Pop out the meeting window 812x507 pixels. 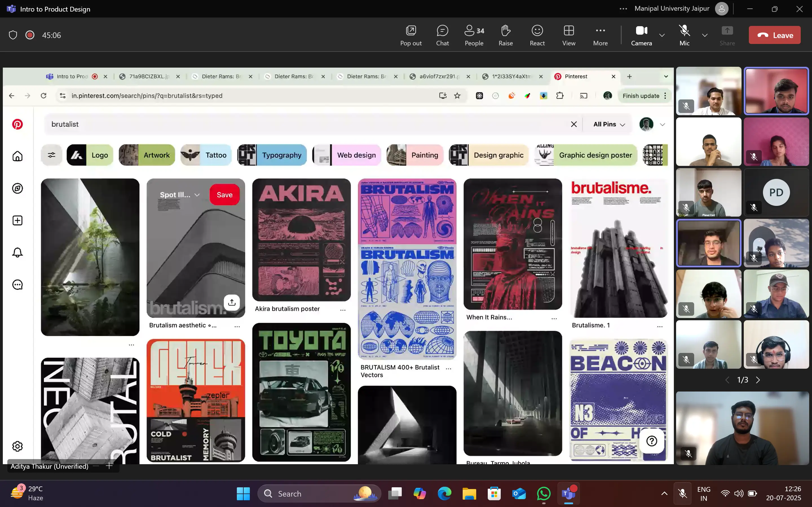point(411,35)
